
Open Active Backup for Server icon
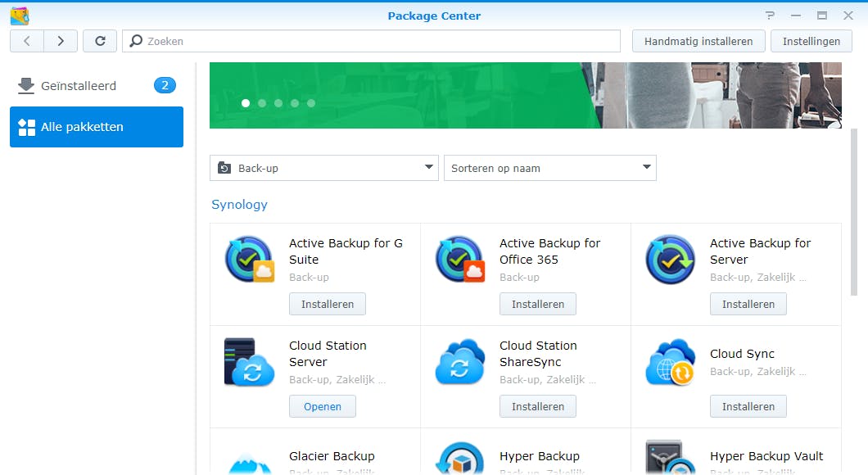pos(671,259)
